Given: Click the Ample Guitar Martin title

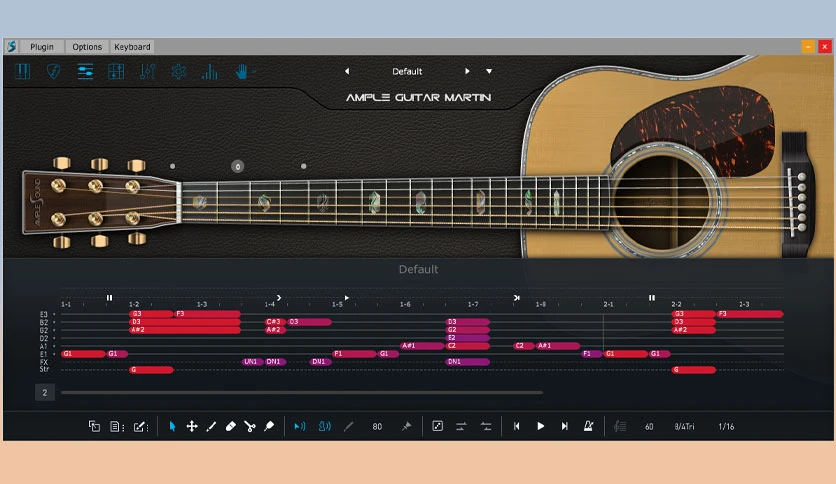Looking at the screenshot, I should [419, 98].
